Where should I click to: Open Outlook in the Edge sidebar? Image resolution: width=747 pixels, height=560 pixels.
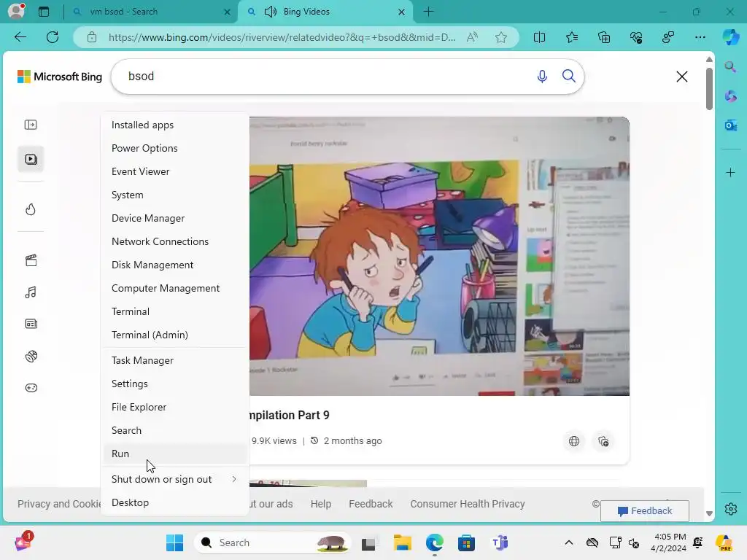730,125
